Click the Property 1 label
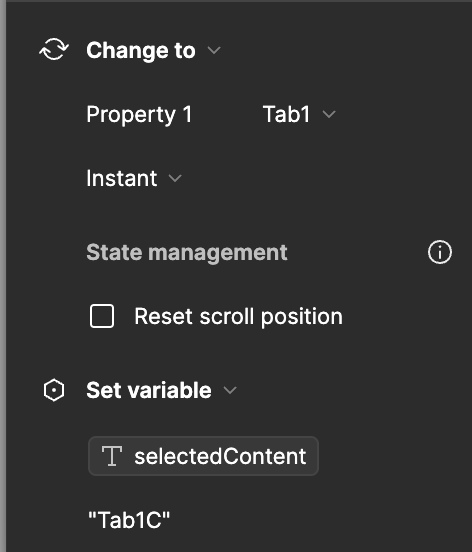This screenshot has width=472, height=552. [139, 115]
